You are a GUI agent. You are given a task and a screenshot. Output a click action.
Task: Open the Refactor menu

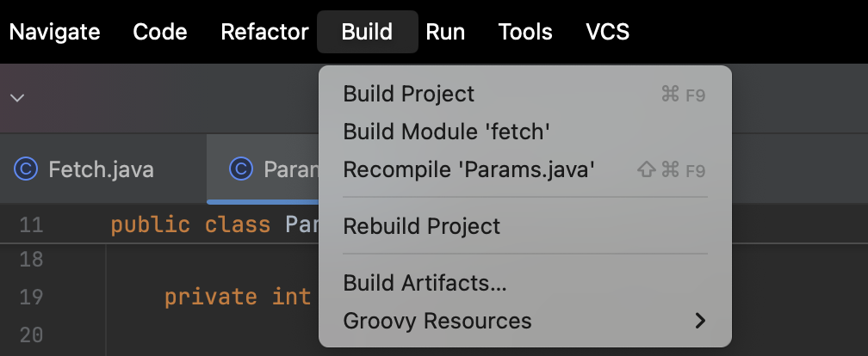(x=264, y=33)
